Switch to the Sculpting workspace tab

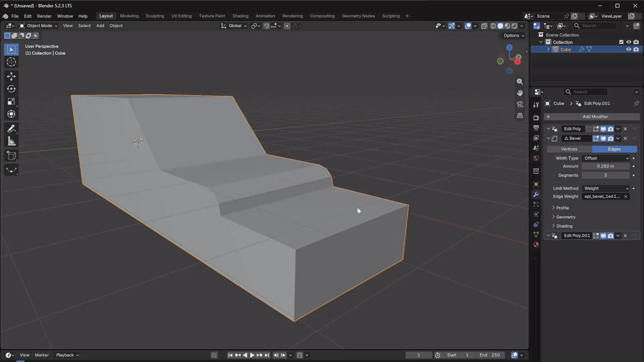click(155, 16)
